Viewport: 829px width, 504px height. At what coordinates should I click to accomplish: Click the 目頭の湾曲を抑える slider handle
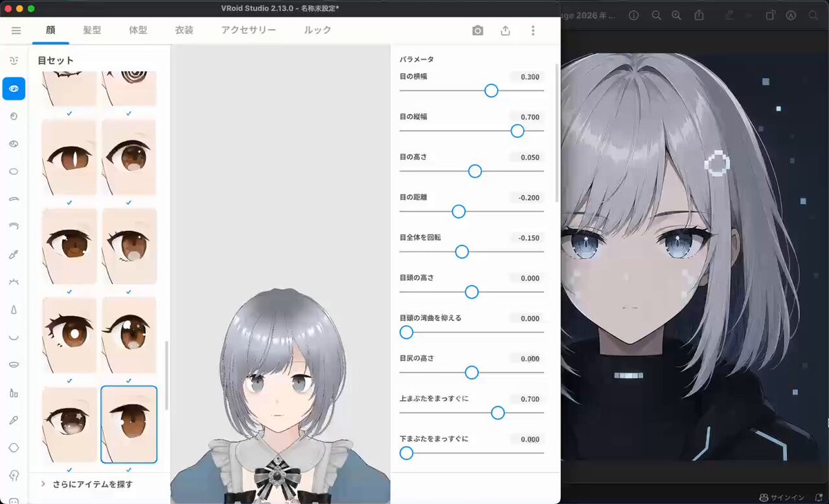click(406, 332)
